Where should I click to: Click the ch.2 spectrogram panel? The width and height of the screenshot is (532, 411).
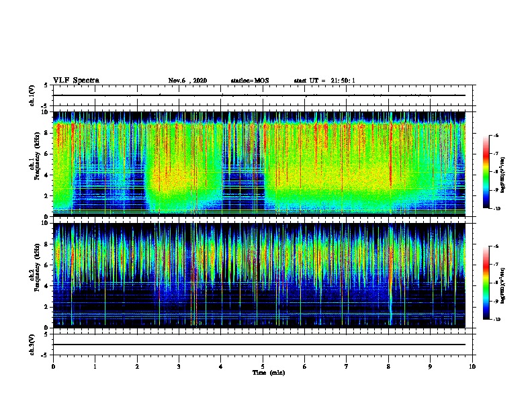259,275
